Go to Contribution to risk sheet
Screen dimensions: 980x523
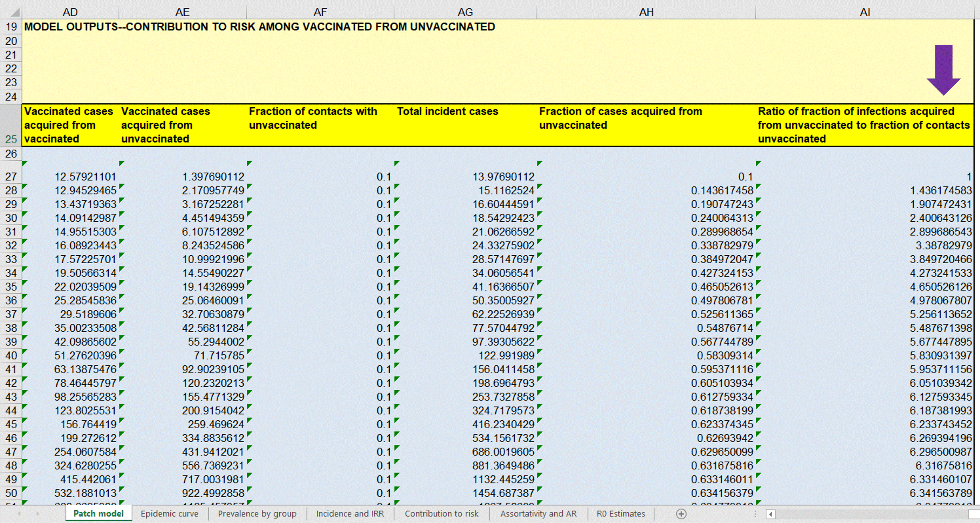coord(441,514)
